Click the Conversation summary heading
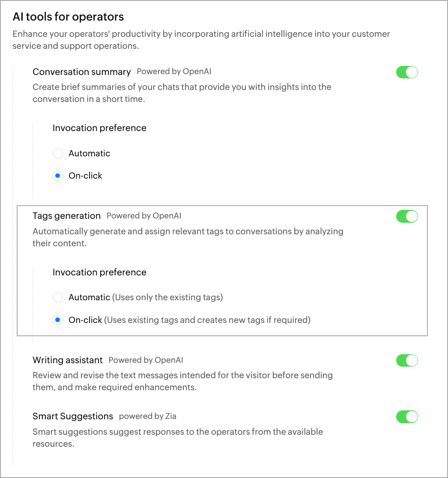The image size is (448, 478). [82, 72]
